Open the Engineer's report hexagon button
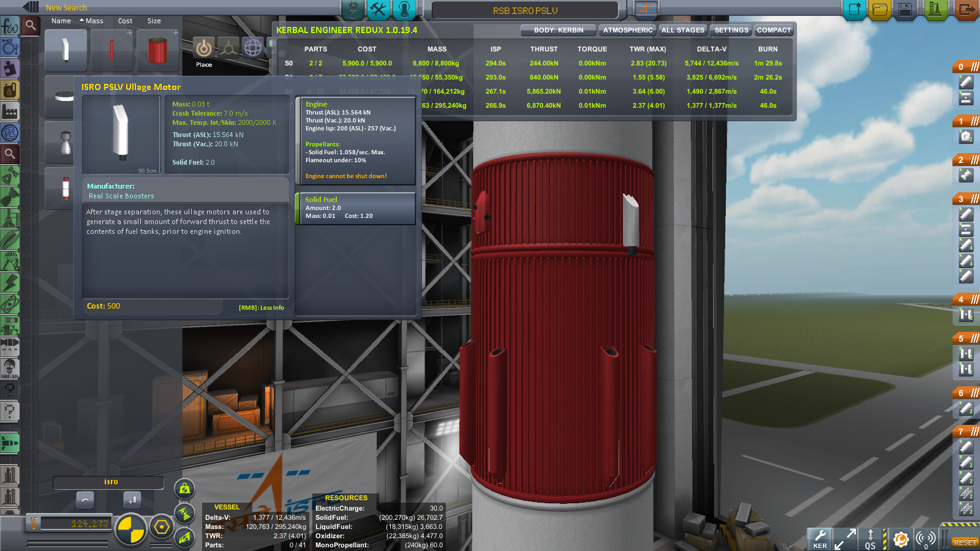 162,527
